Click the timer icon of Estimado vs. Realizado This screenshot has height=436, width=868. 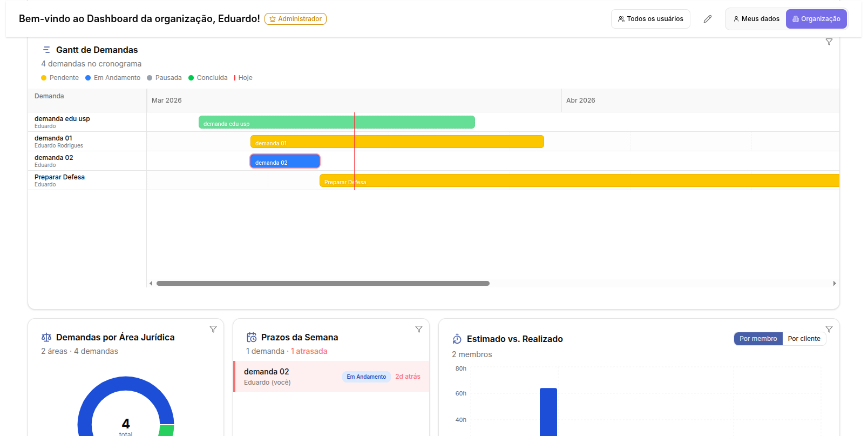click(457, 339)
